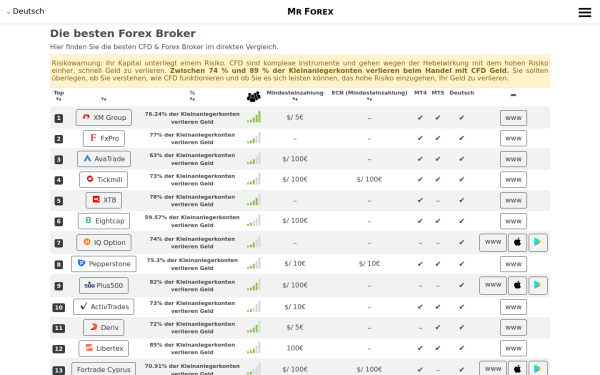Collapse the last column minus icon
Image resolution: width=600 pixels, height=375 pixels.
[x=513, y=95]
